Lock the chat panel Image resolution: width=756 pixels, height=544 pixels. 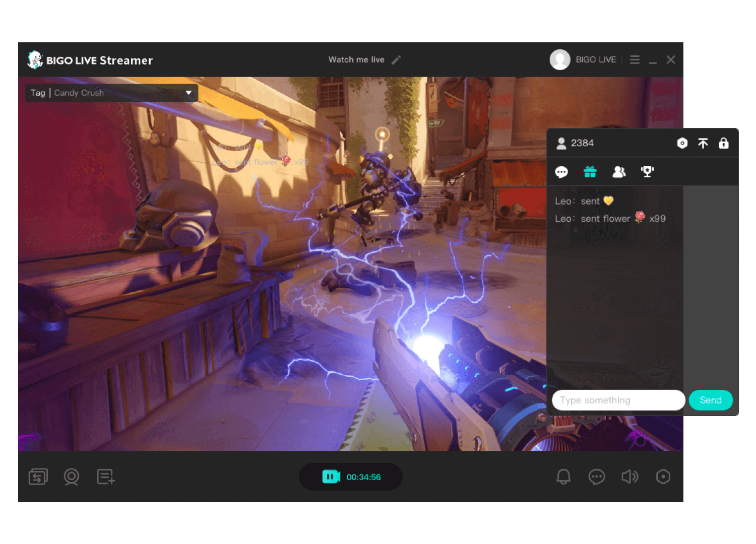pos(724,144)
